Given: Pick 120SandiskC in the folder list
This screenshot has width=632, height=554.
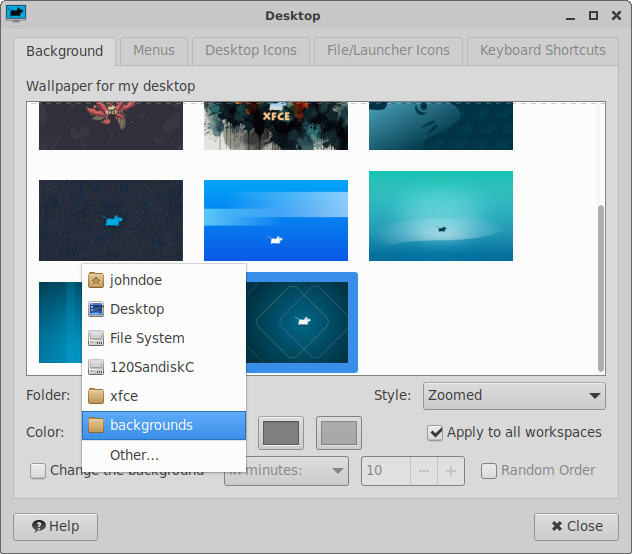Looking at the screenshot, I should pyautogui.click(x=164, y=367).
